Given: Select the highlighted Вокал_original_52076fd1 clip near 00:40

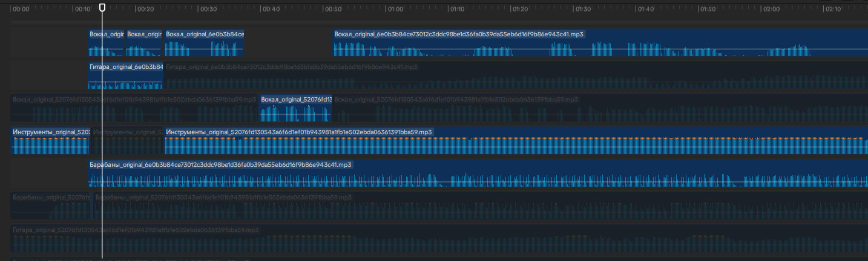Looking at the screenshot, I should coord(295,108).
